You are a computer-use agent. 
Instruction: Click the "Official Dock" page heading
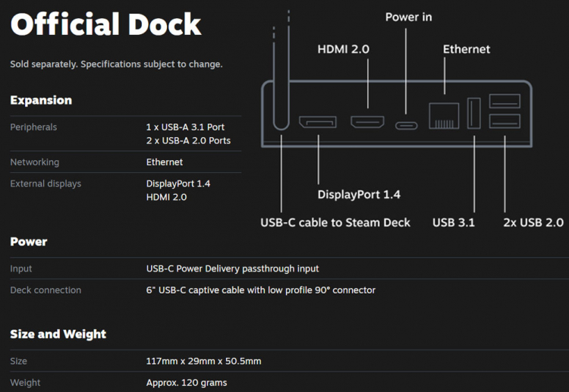(105, 24)
